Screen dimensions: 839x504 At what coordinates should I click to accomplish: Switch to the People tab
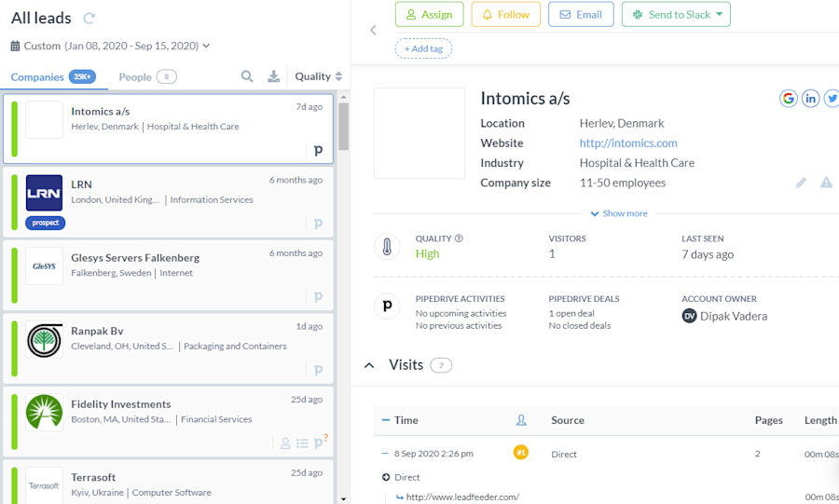(x=147, y=77)
